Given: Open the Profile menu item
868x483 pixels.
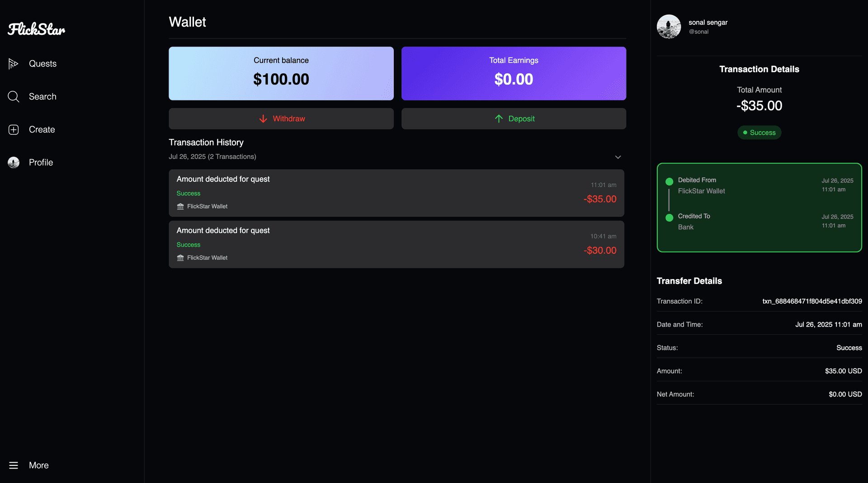Looking at the screenshot, I should tap(41, 162).
